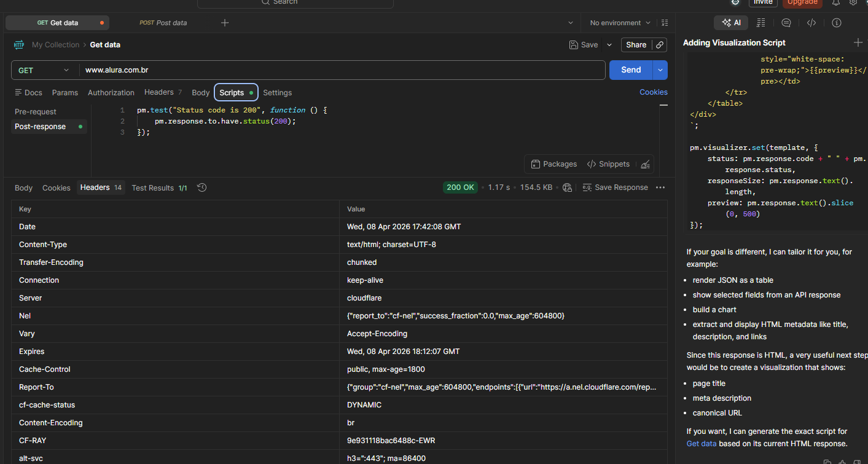The width and height of the screenshot is (868, 464).
Task: Toggle the AI assistant panel
Action: (x=731, y=23)
